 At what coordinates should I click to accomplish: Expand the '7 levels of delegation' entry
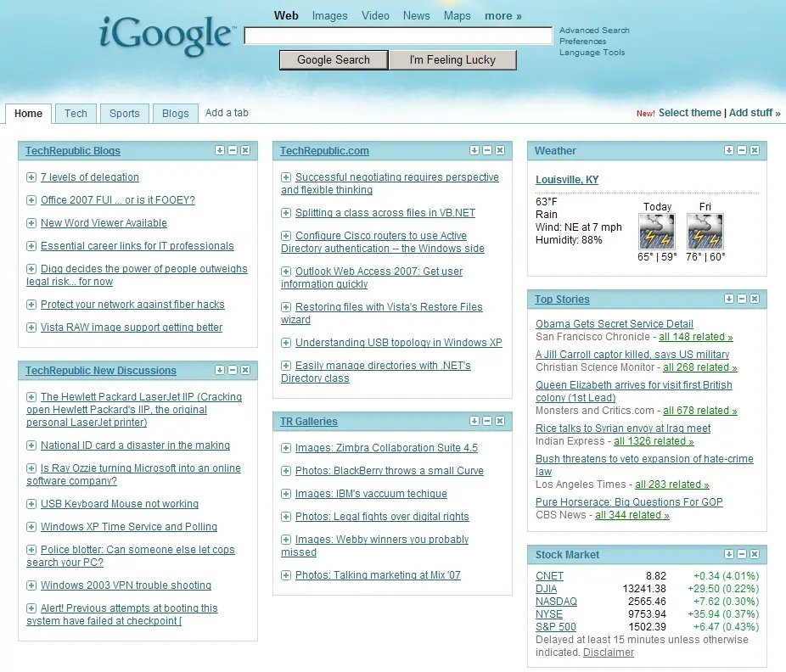[x=31, y=177]
